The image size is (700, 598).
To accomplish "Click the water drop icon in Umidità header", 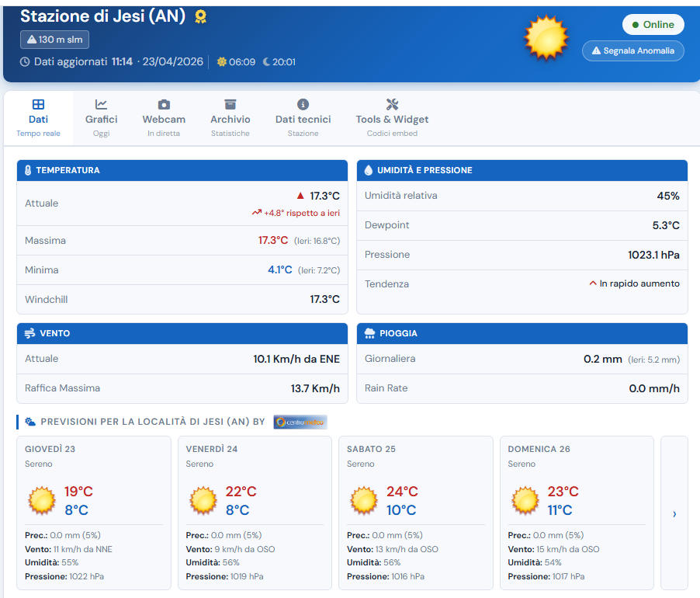I will click(x=368, y=170).
